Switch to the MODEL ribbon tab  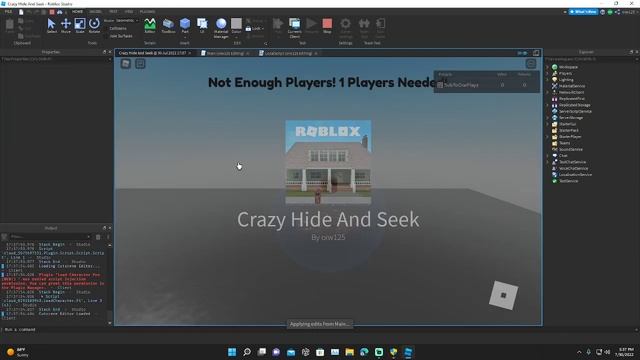pyautogui.click(x=96, y=12)
